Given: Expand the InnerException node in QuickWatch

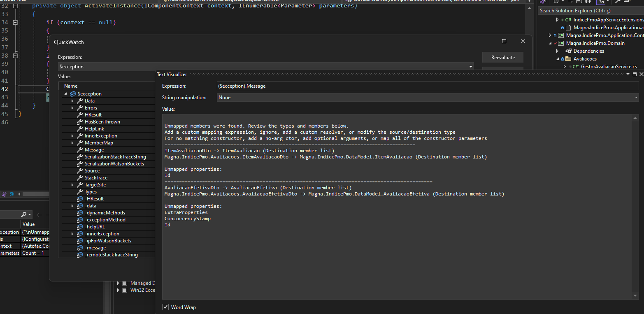Looking at the screenshot, I should tap(72, 135).
